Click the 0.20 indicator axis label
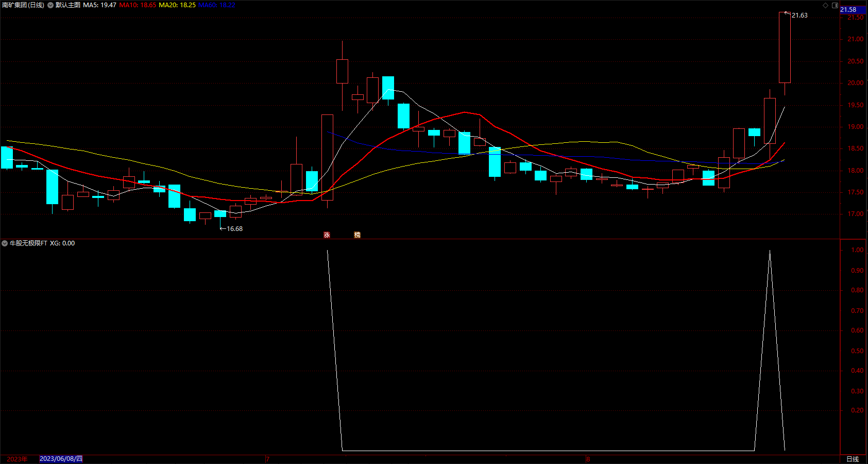Viewport: 868px width, 464px height. click(x=857, y=410)
